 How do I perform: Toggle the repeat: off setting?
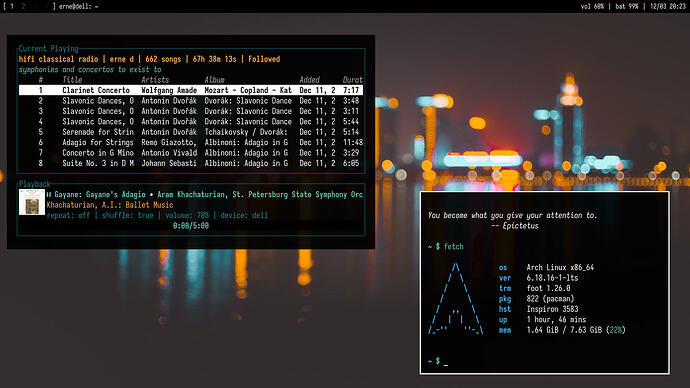68,215
